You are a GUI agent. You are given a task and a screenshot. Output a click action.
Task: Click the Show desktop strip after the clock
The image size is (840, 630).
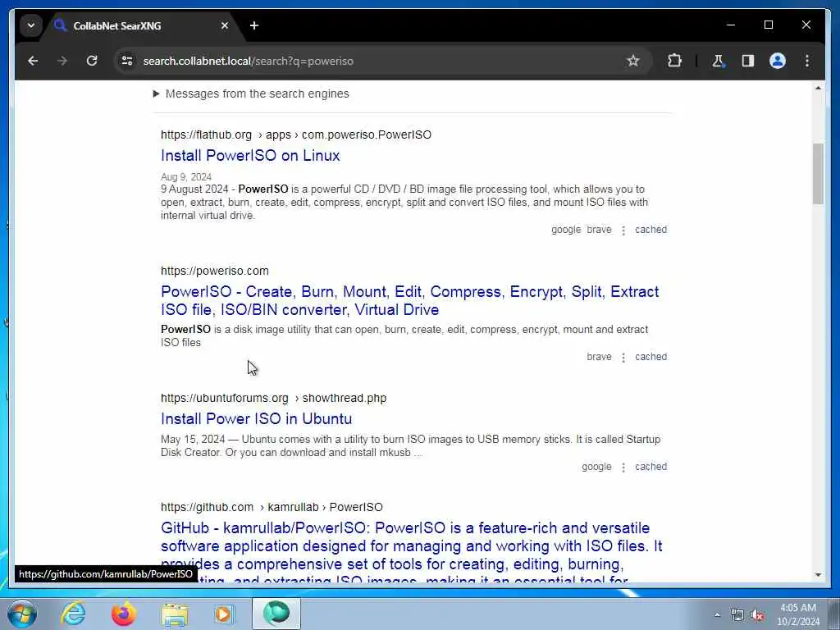point(834,614)
